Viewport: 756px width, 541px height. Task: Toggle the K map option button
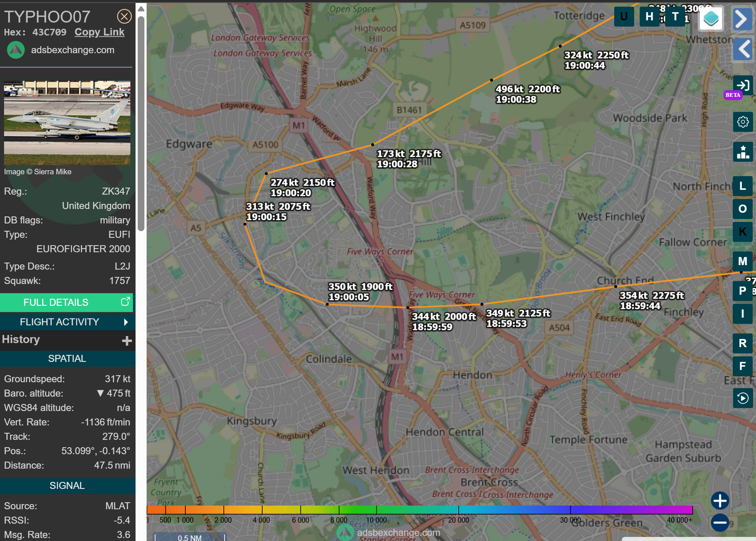pos(742,232)
